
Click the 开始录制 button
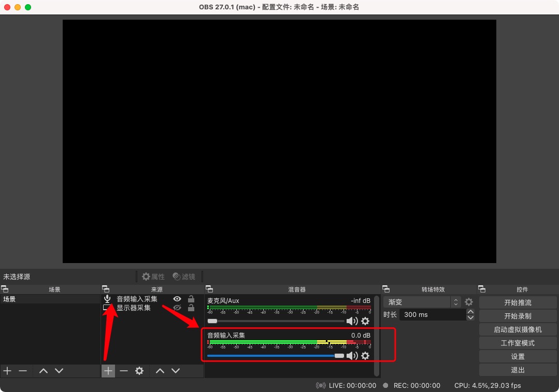coord(518,316)
